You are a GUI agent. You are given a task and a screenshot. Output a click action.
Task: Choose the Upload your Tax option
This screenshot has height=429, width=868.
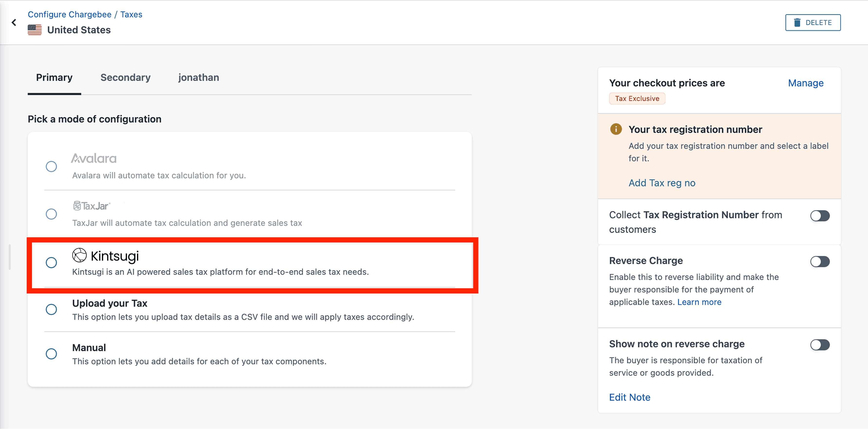pyautogui.click(x=51, y=309)
